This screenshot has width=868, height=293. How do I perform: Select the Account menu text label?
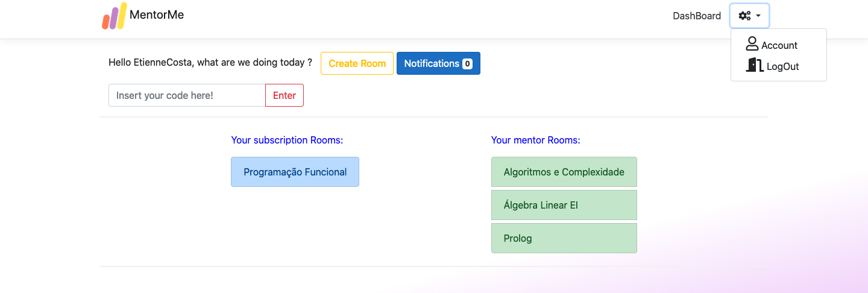point(779,45)
